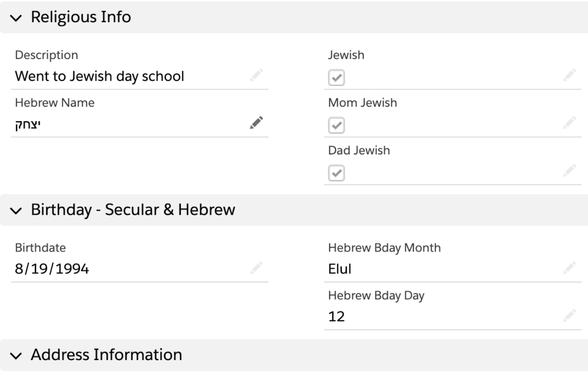Toggle the Mom Jewish checkbox

336,125
